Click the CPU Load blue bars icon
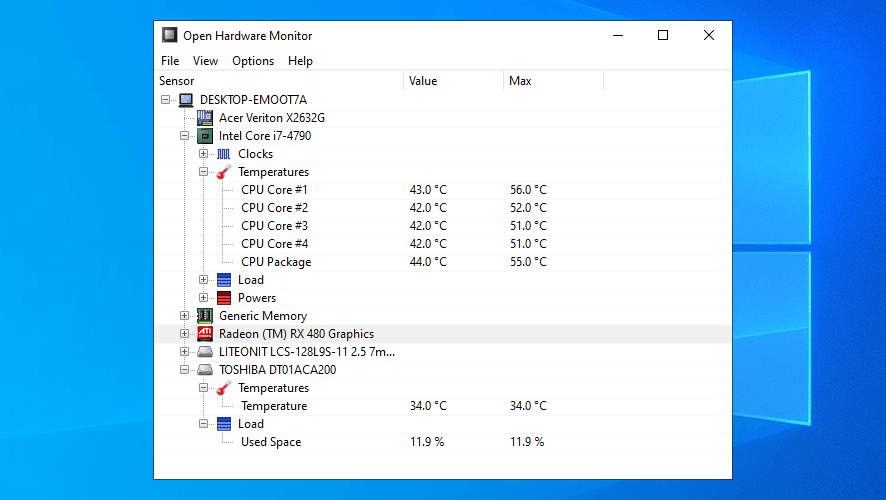This screenshot has width=886, height=500. click(224, 280)
